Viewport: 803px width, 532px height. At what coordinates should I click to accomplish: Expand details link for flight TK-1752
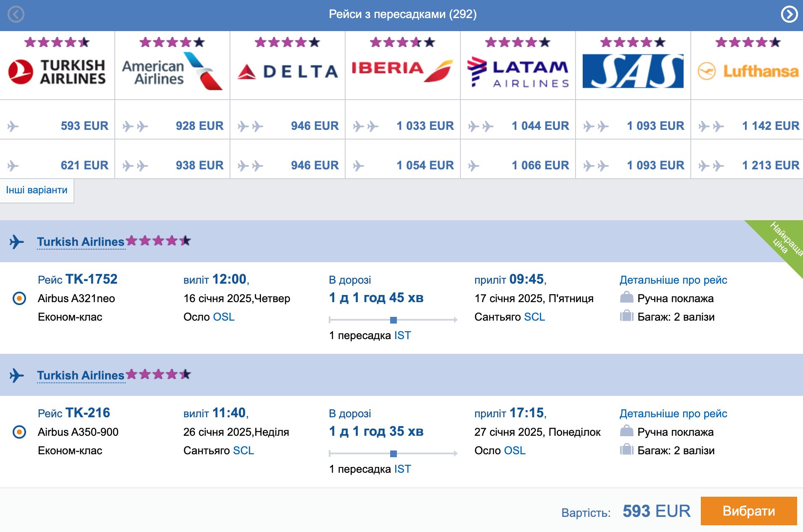pyautogui.click(x=673, y=280)
